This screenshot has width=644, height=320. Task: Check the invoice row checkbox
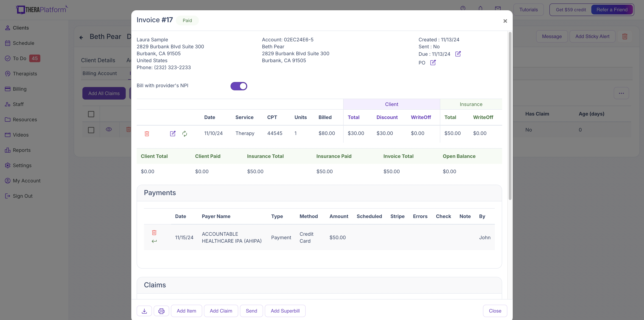91,130
